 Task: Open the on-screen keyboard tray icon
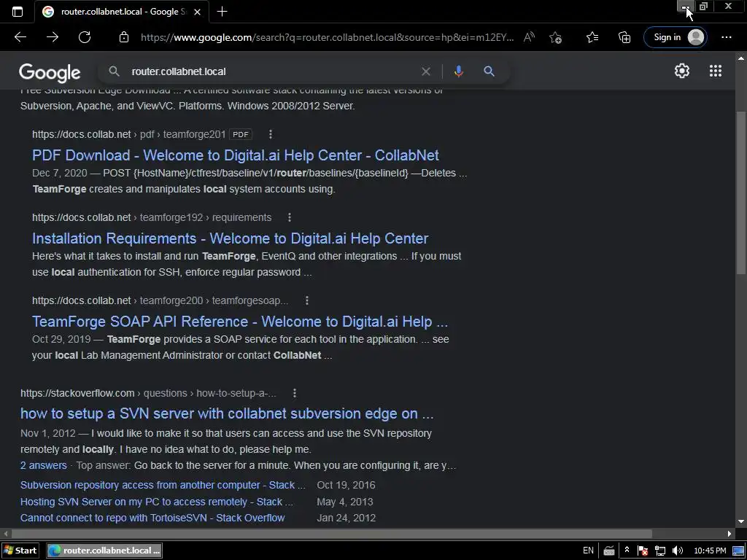tap(609, 551)
